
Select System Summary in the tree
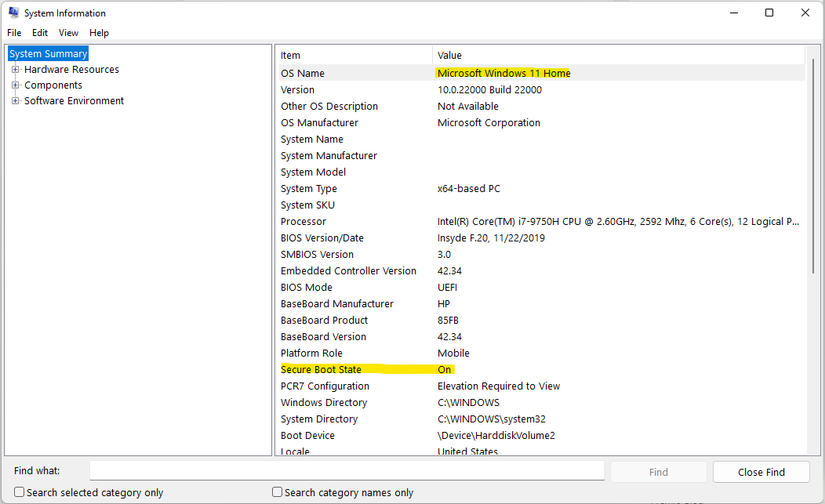[x=48, y=53]
